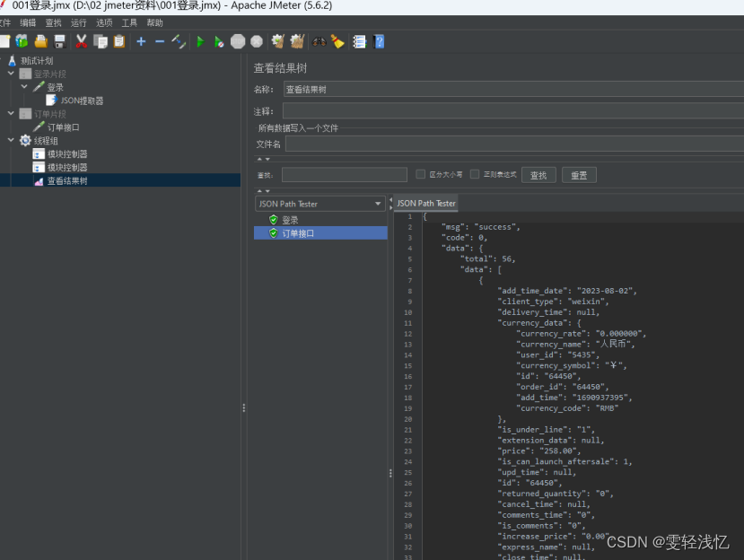Select 登录片段 in the test plan tree
Viewport: 744px width, 560px height.
point(50,74)
